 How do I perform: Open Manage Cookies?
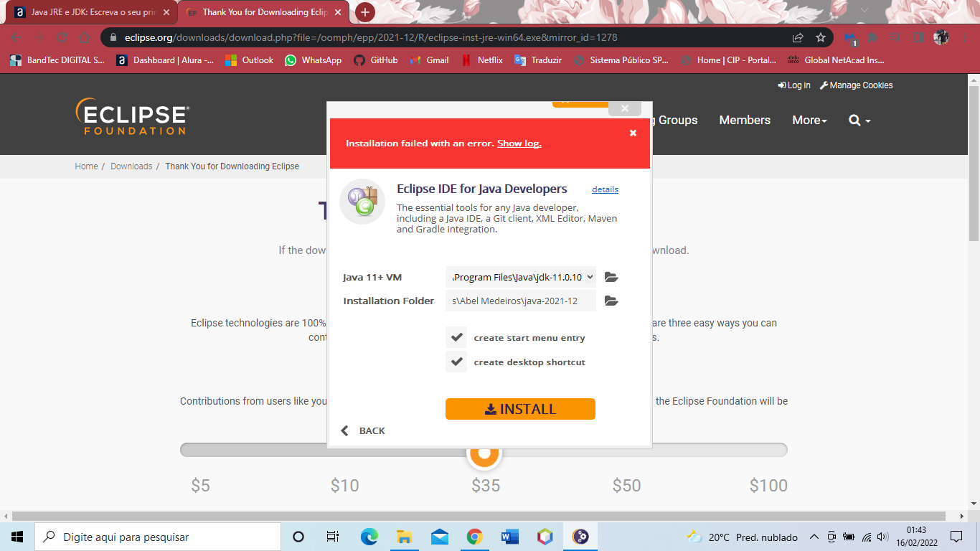pos(857,85)
